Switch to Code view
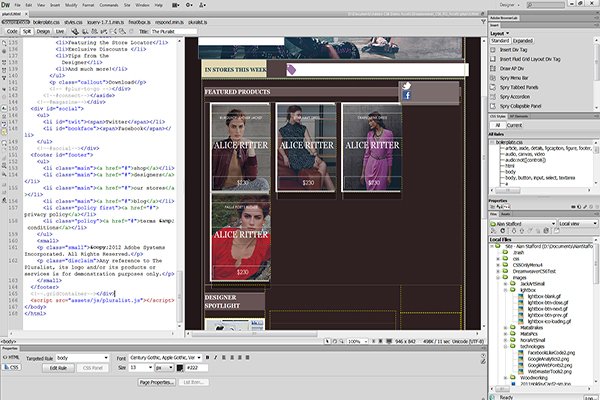 pos(12,31)
